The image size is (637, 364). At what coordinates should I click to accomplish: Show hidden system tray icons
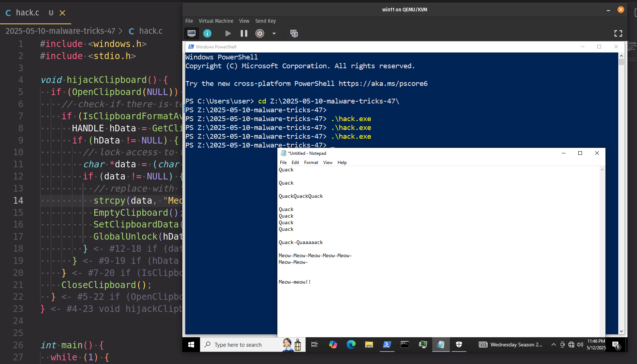click(553, 345)
